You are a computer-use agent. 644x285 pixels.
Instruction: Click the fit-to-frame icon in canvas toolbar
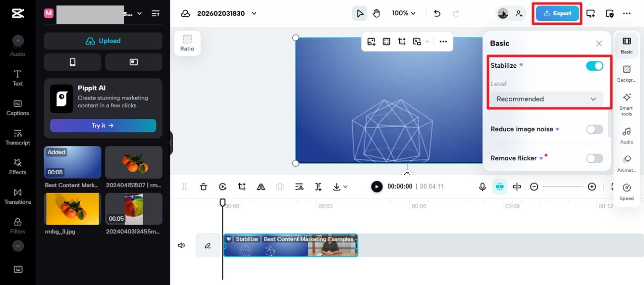[386, 42]
